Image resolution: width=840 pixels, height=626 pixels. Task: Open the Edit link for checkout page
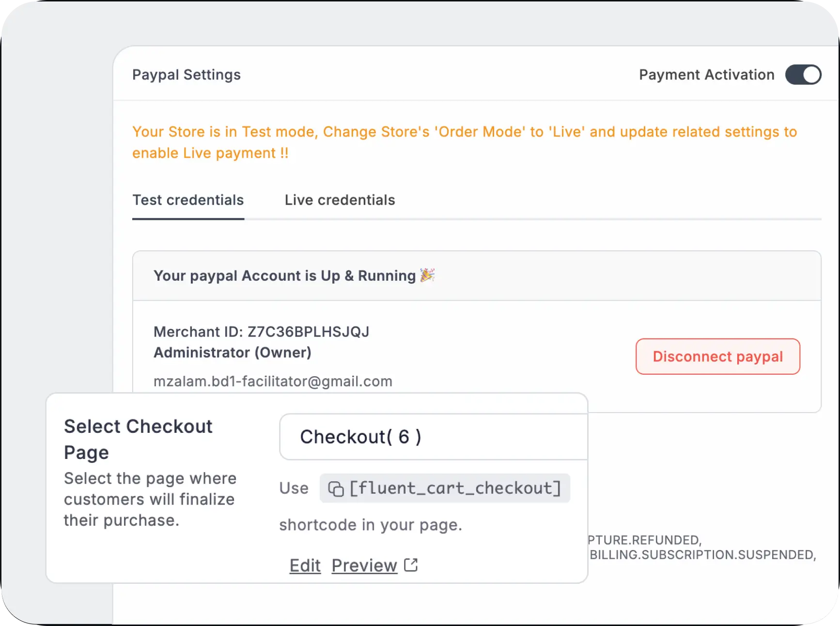[x=305, y=565]
